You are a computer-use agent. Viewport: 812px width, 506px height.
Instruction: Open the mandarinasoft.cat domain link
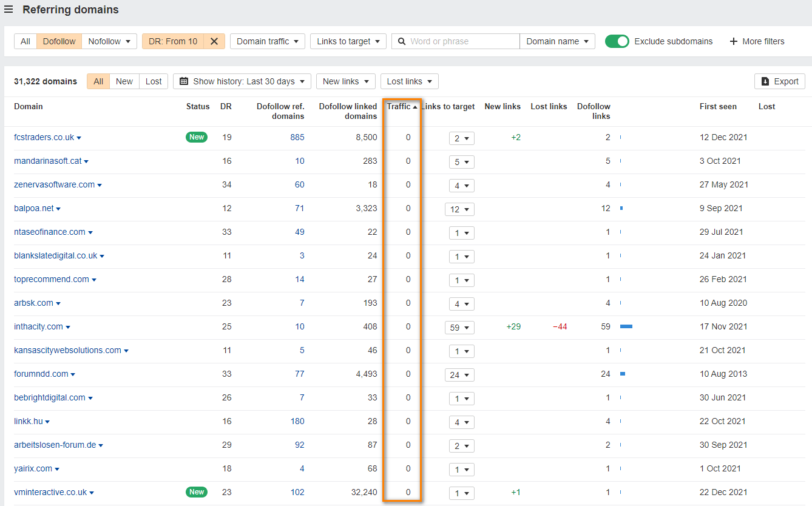(x=47, y=161)
